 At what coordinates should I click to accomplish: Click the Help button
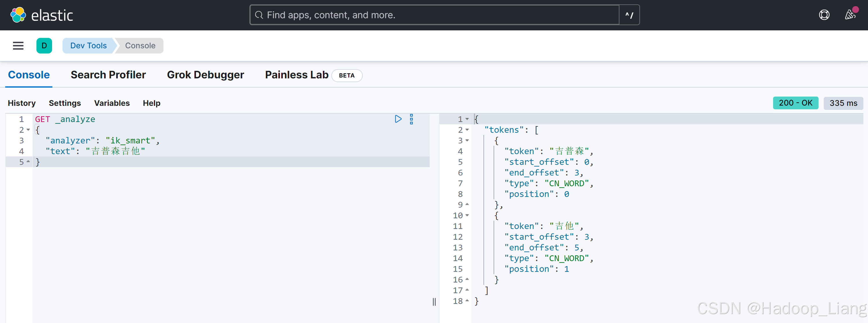coord(151,104)
